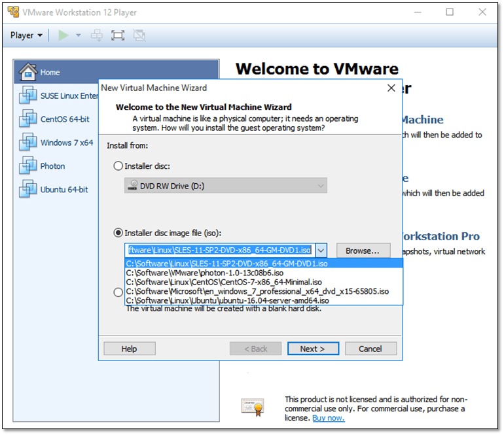Minimize the VMware Workstation window
The image size is (504, 435).
[x=418, y=12]
